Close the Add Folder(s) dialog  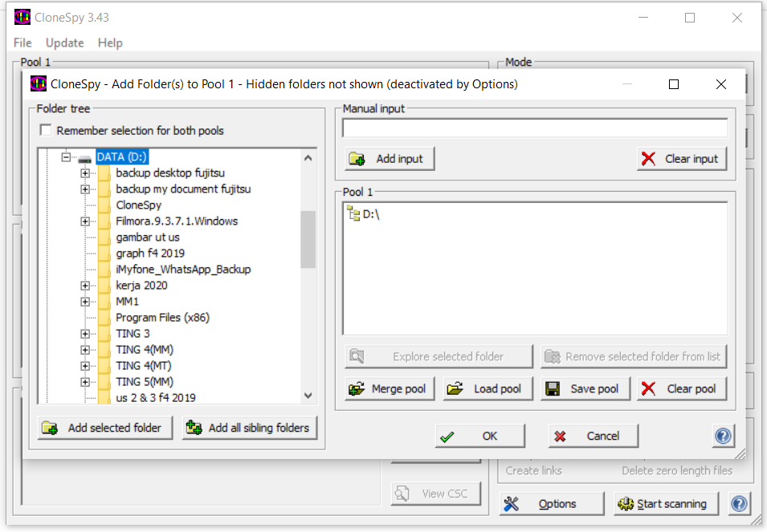(x=721, y=84)
